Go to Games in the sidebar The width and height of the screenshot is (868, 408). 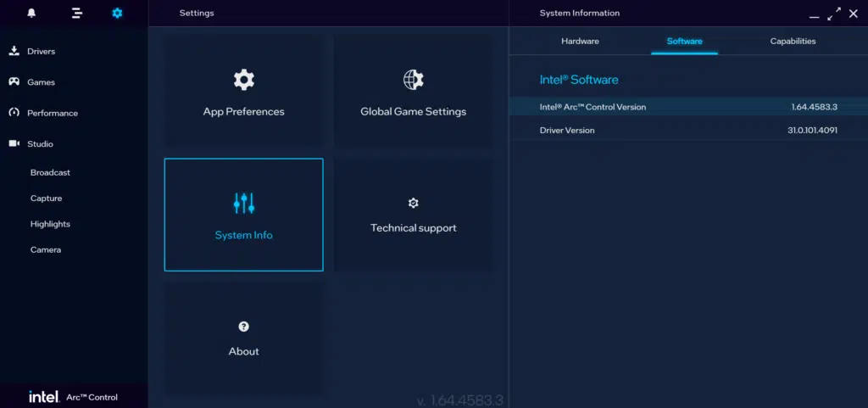pyautogui.click(x=41, y=82)
